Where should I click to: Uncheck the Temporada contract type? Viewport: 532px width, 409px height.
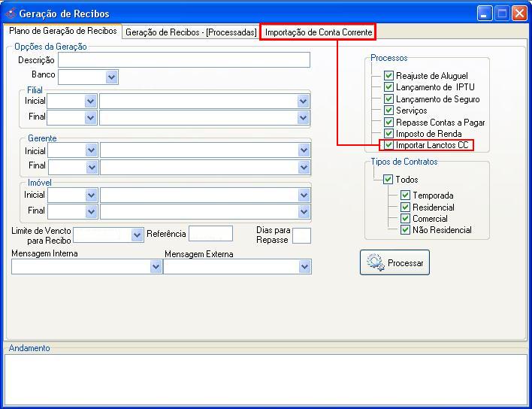405,195
